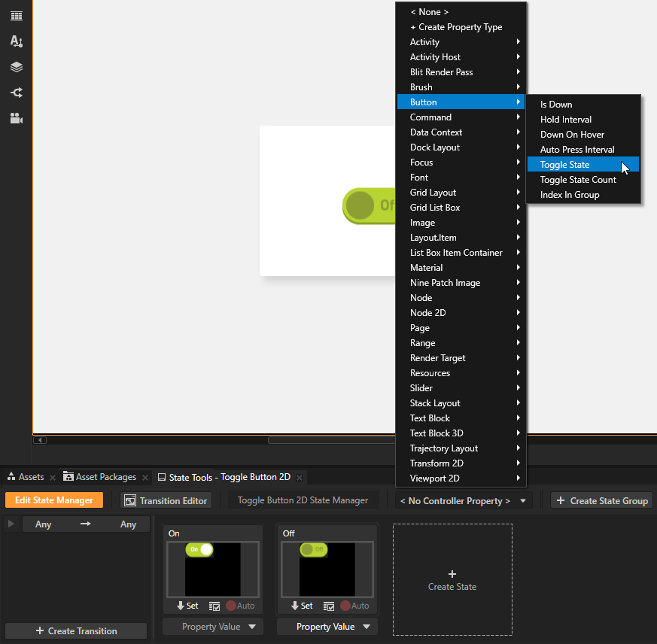Open the No Controller Property dropdown

(463, 500)
